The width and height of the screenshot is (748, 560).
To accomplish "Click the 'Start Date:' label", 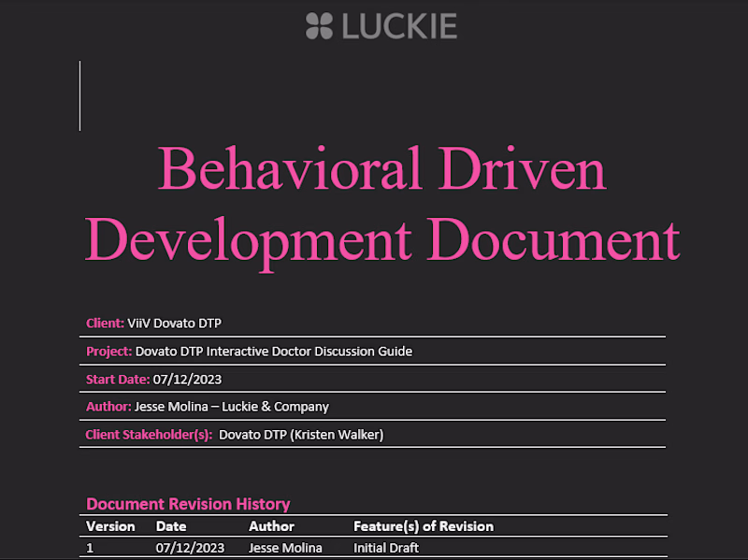I will tap(118, 380).
